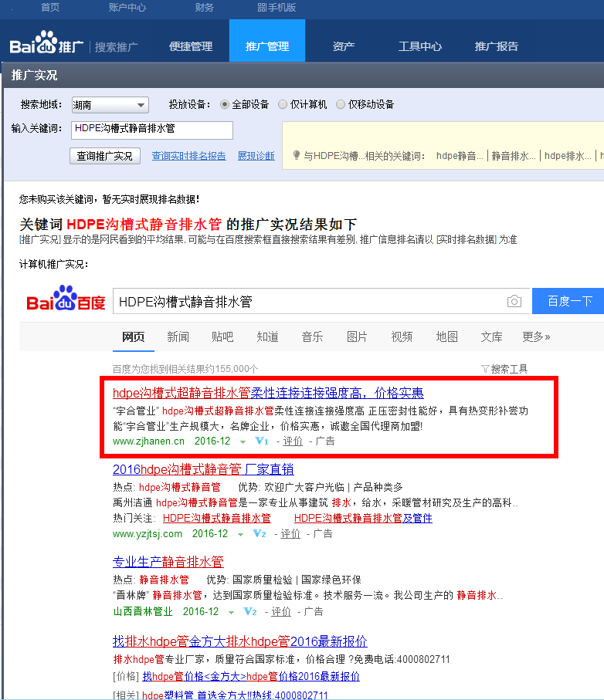Click the Baidu Tuiguang logo

(x=46, y=43)
